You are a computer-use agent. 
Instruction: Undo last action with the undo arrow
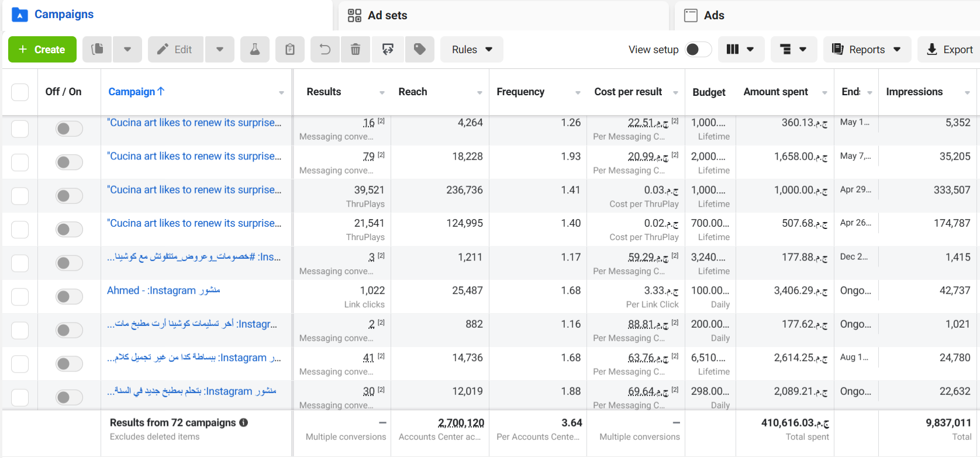pyautogui.click(x=325, y=50)
